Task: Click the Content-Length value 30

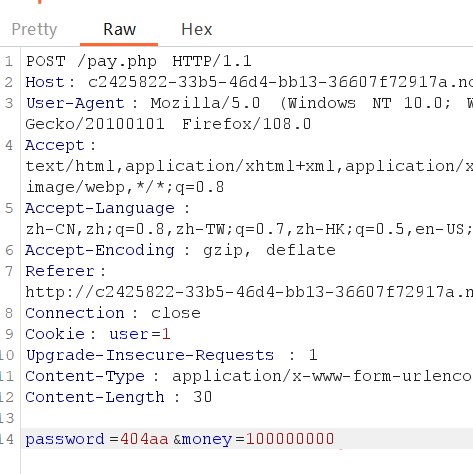Action: pos(202,397)
